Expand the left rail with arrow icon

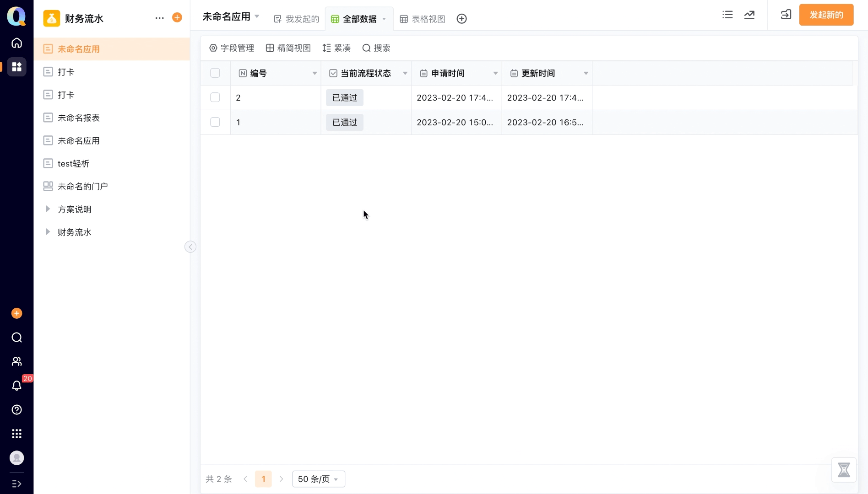[x=16, y=483]
